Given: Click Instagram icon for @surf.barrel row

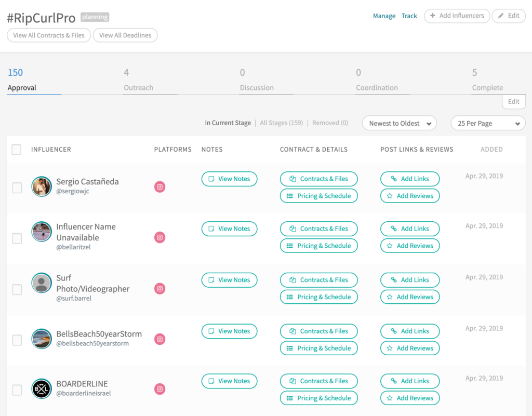Looking at the screenshot, I should (160, 289).
